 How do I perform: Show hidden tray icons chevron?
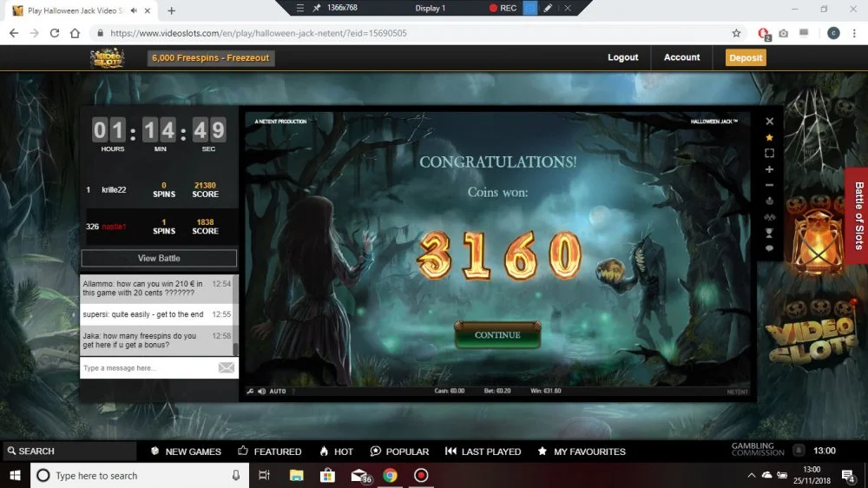[x=751, y=475]
